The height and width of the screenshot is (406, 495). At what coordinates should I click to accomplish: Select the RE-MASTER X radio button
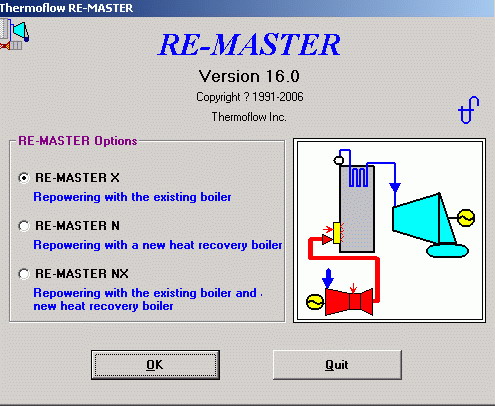[x=24, y=178]
